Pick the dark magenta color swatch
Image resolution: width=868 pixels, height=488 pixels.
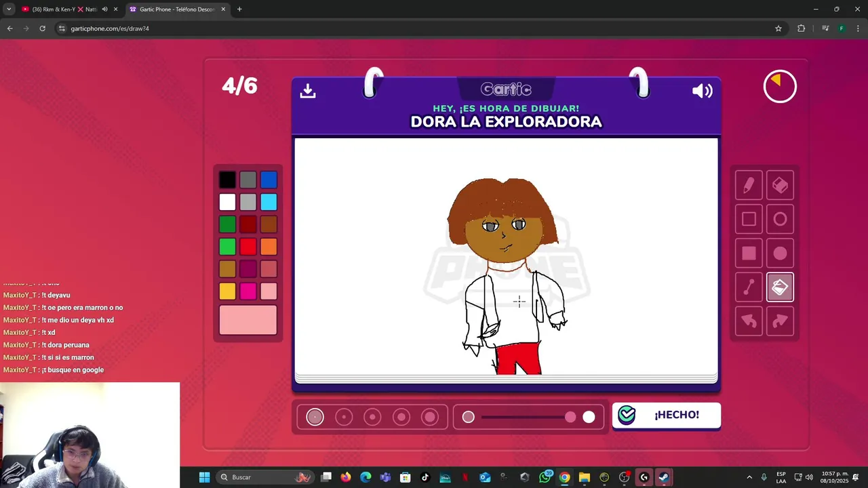pos(248,269)
